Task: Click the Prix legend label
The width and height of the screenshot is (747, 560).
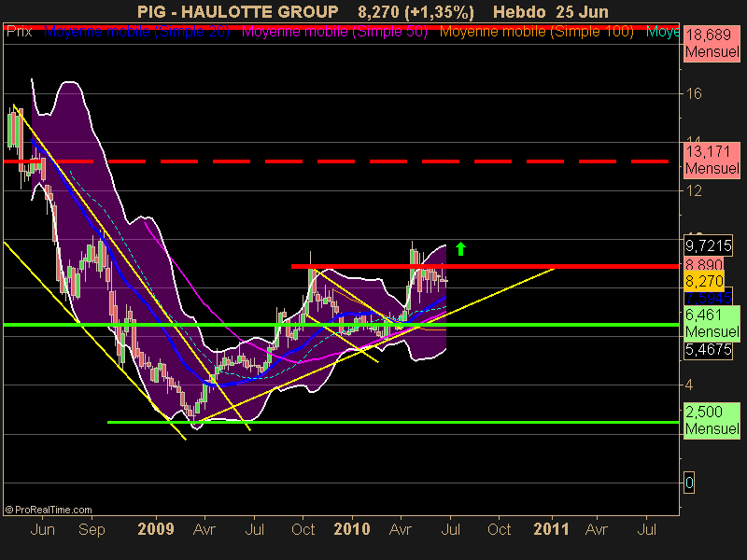Action: [x=19, y=32]
